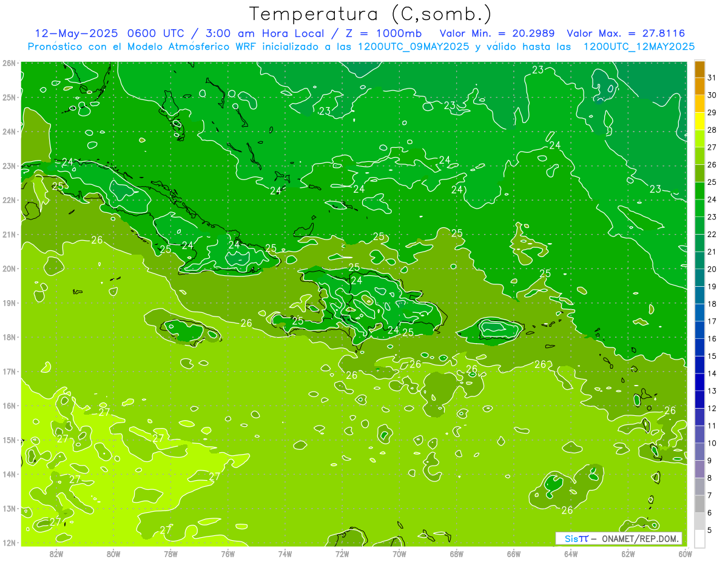
Task: Click the "19N" latitude axis label
Action: [x=8, y=303]
